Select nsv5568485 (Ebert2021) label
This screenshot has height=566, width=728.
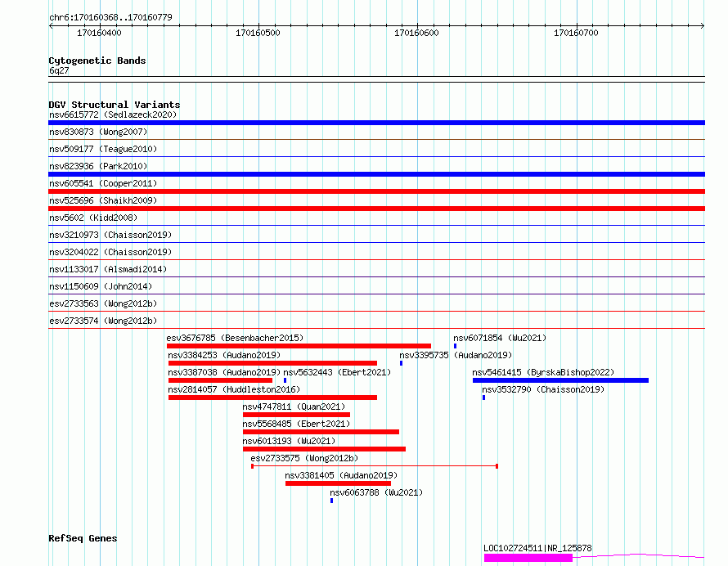click(296, 424)
